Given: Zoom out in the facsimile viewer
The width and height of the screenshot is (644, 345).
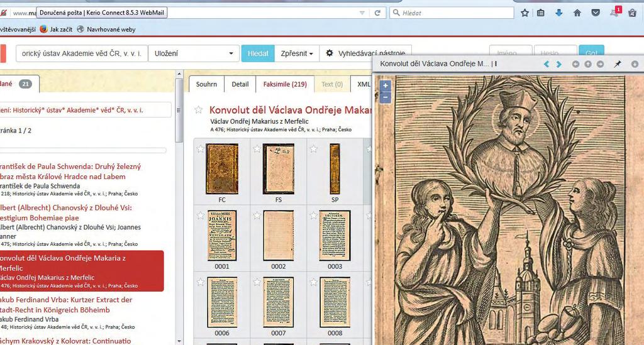Looking at the screenshot, I should point(386,97).
